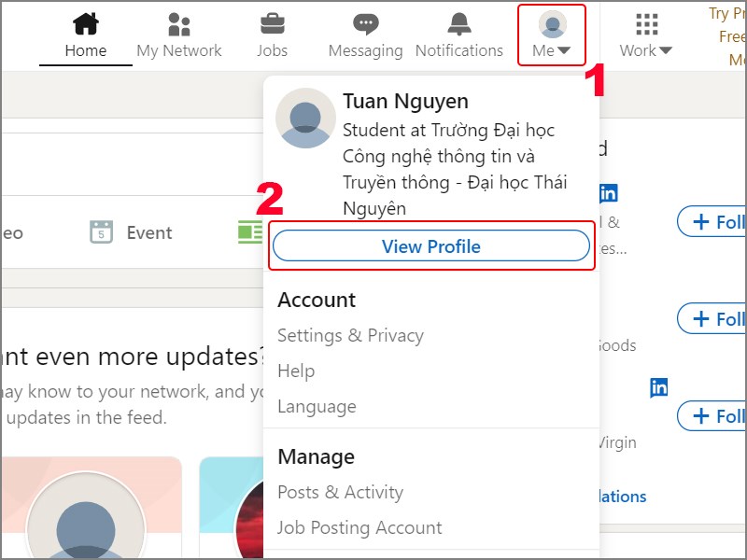
Task: Open the Help menu entry
Action: pyautogui.click(x=296, y=371)
